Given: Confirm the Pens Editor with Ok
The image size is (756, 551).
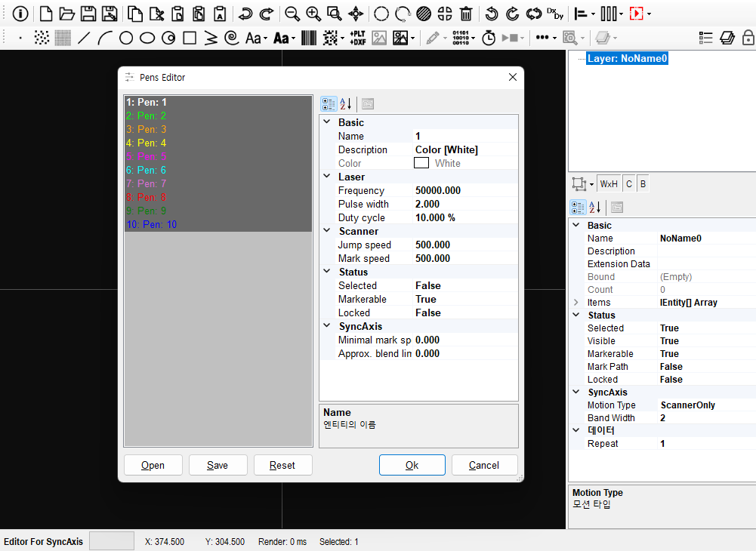Looking at the screenshot, I should point(412,465).
